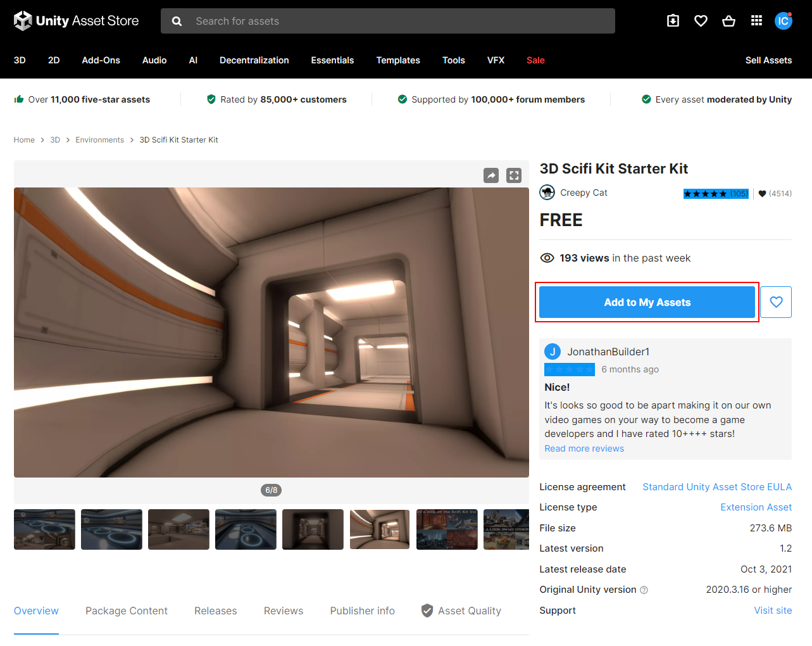Click the five-star rating bar showing 105 reviews
Viewport: 812px width, 646px height.
point(715,194)
